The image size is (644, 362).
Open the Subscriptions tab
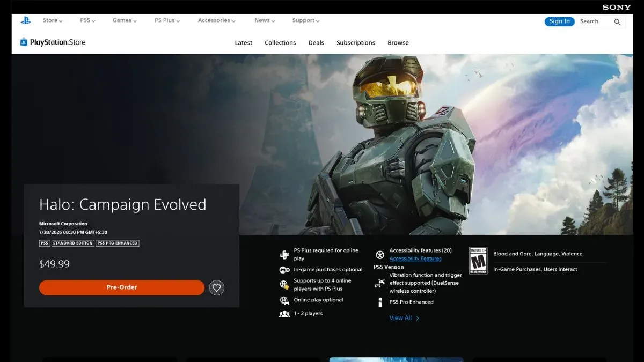point(356,43)
